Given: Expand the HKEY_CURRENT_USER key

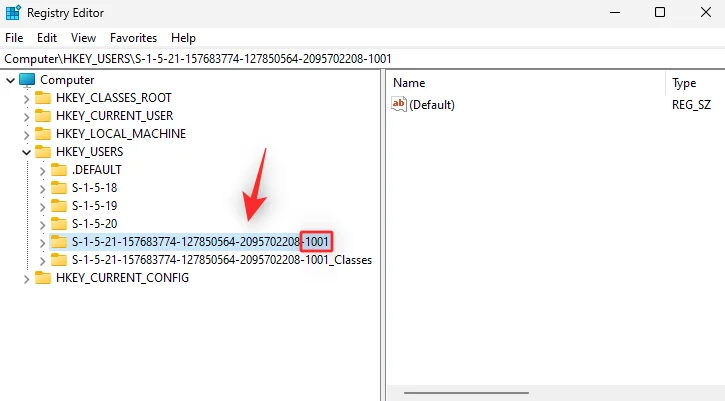Looking at the screenshot, I should pyautogui.click(x=26, y=116).
